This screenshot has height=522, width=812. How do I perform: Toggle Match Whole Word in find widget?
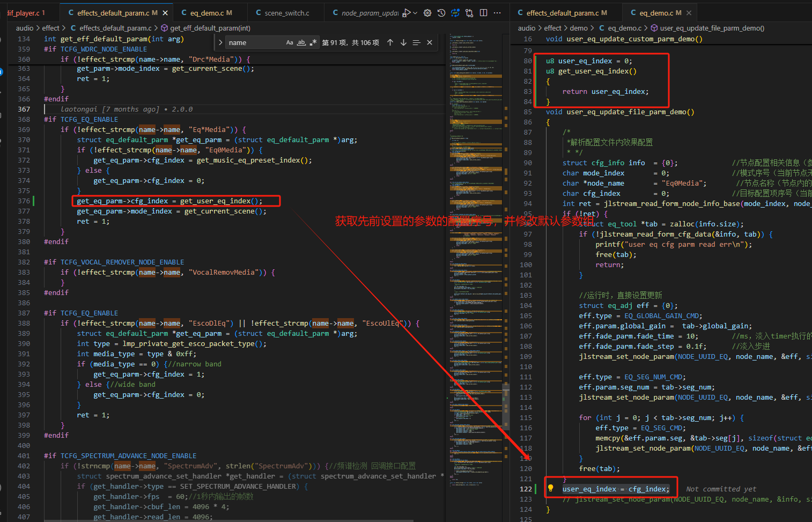301,42
